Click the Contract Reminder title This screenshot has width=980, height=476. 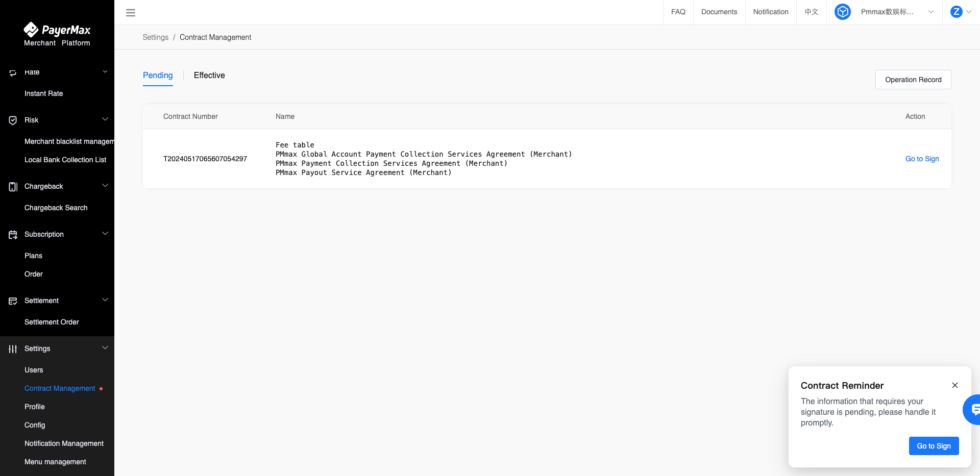[x=842, y=386]
